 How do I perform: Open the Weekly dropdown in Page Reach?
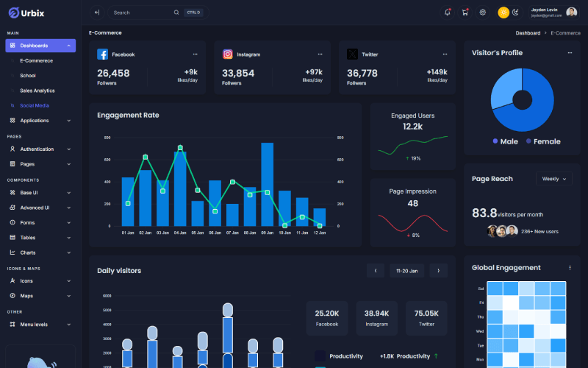(x=553, y=179)
